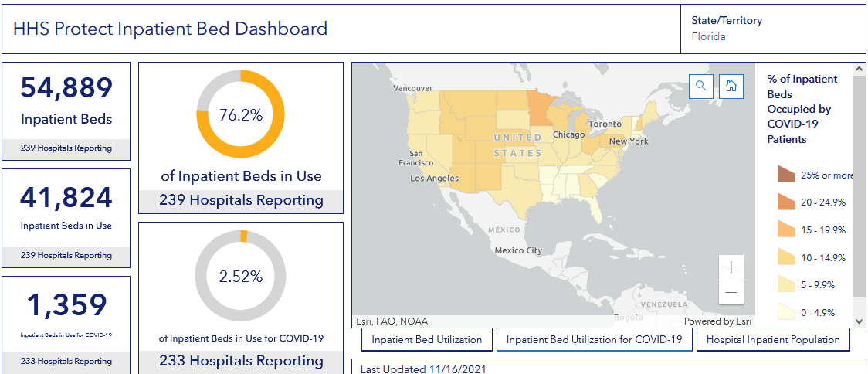The width and height of the screenshot is (868, 374).
Task: Click the map search magnifier icon
Action: click(700, 86)
